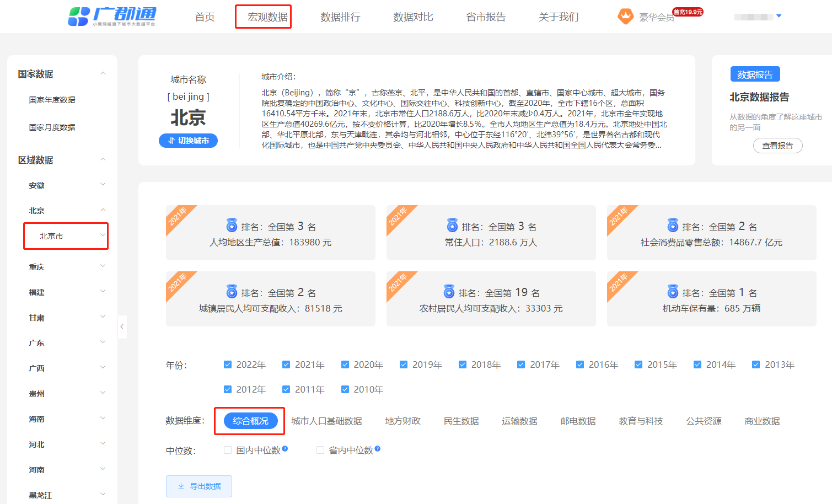Viewport: 832px width, 504px height.
Task: Toggle the 2017年 year checkbox
Action: (x=521, y=364)
